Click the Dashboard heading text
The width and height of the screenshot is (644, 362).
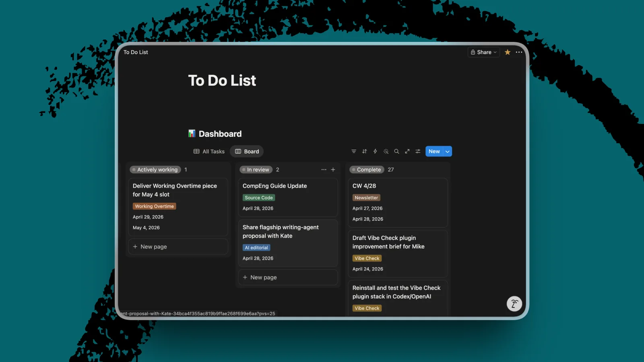(x=220, y=134)
